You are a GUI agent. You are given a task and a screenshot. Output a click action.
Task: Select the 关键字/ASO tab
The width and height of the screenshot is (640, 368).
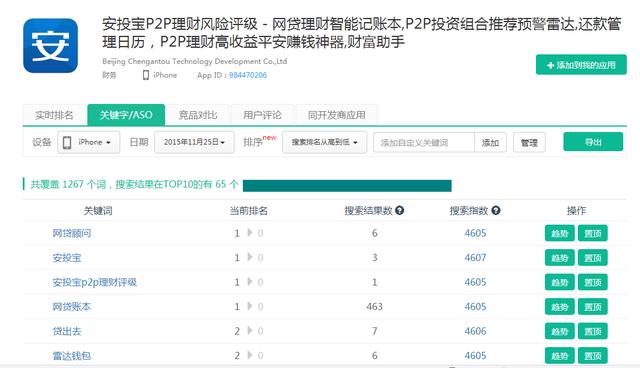(x=126, y=115)
